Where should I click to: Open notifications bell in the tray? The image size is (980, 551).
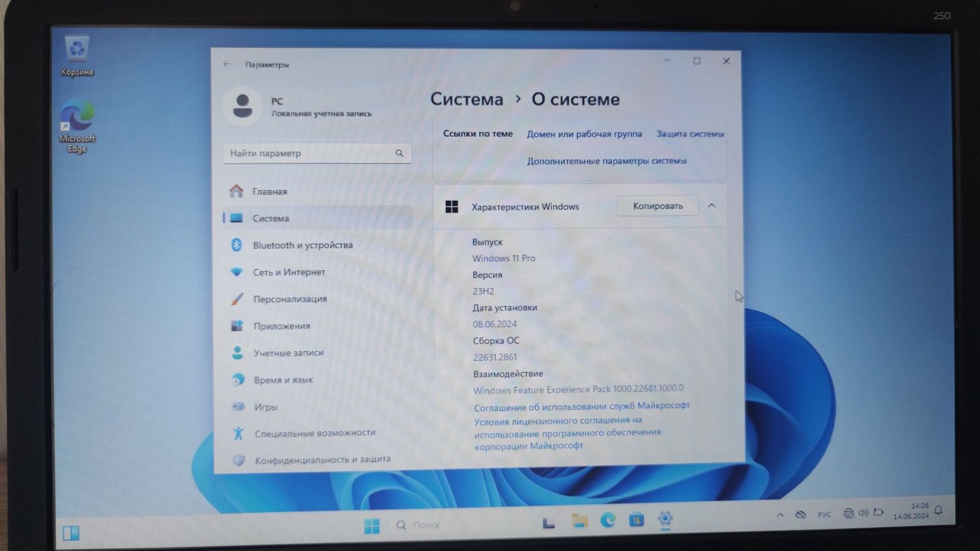[x=938, y=510]
